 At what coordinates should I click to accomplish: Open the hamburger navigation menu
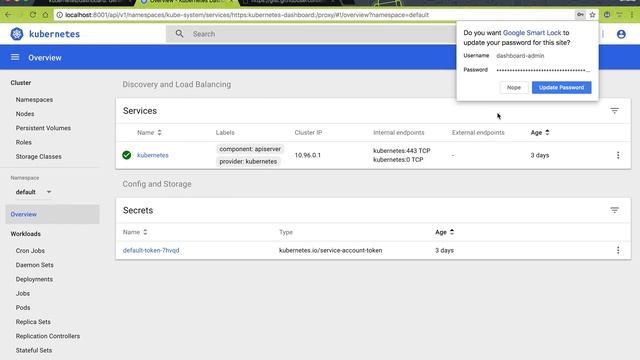(15, 57)
